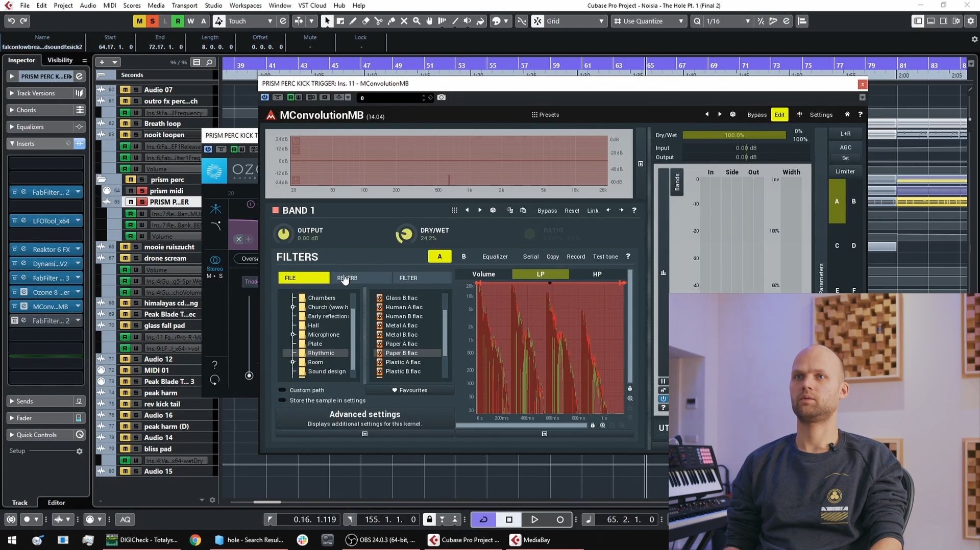Go to previous preset in MConvolutionMB
980x550 pixels.
click(707, 114)
